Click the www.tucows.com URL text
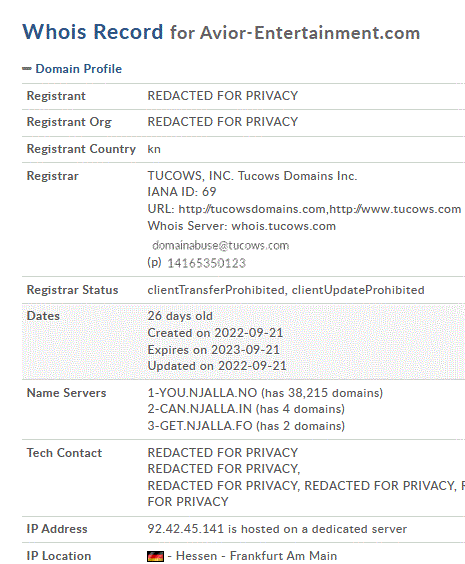Image resolution: width=465 pixels, height=564 pixels. pos(395,209)
